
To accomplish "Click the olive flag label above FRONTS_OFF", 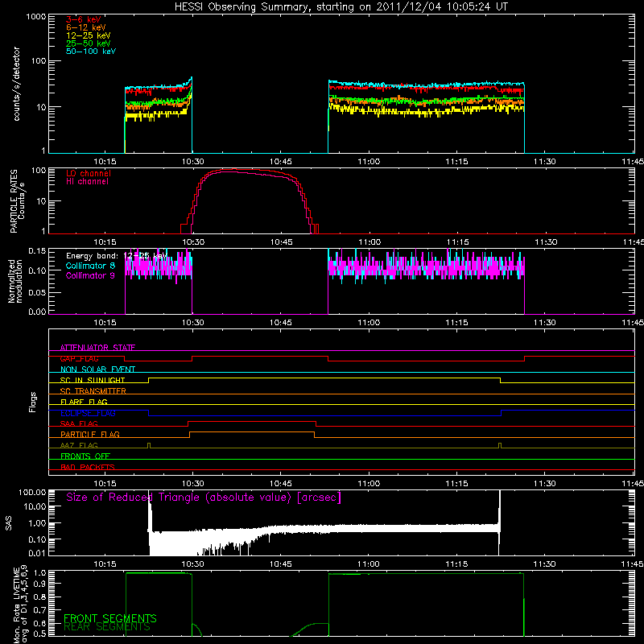I will click(x=79, y=445).
